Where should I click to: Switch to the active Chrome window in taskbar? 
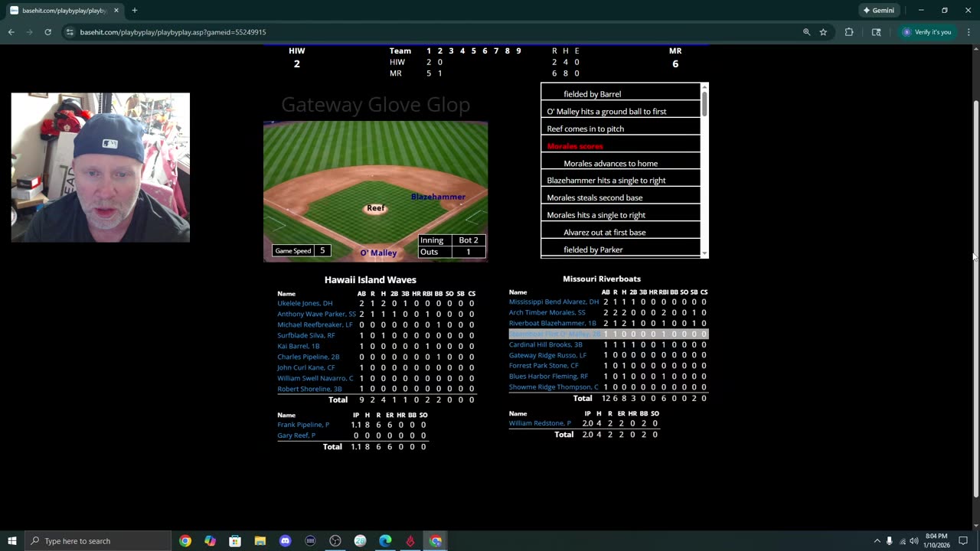436,541
